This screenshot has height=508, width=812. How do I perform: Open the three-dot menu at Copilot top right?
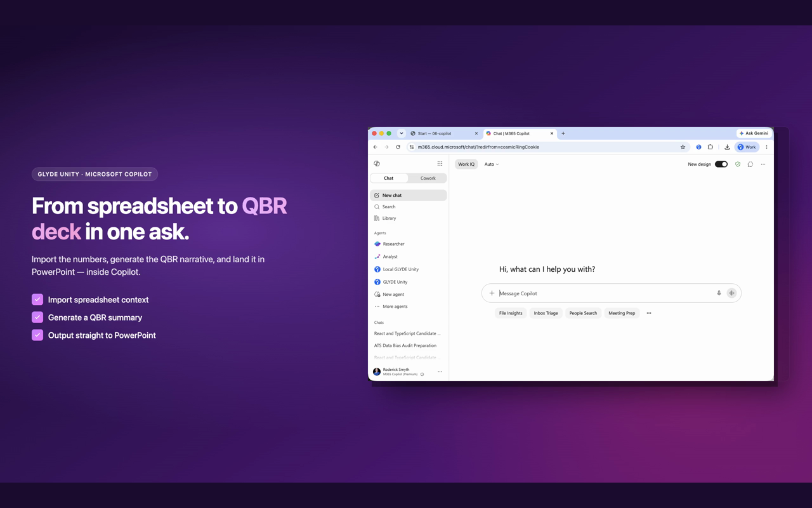pyautogui.click(x=763, y=164)
